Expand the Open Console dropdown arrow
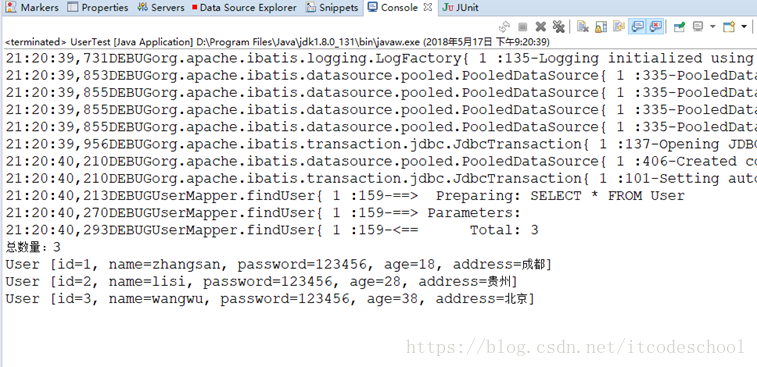 click(x=744, y=27)
